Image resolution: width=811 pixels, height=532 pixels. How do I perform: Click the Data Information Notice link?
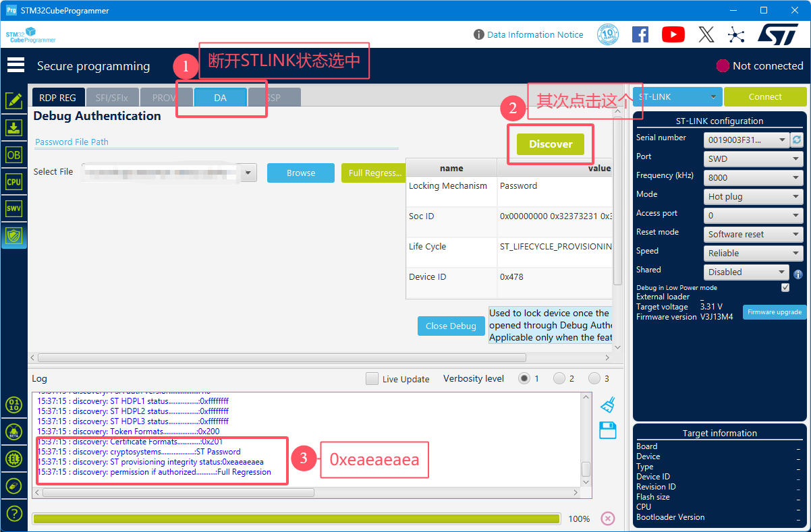coord(535,34)
